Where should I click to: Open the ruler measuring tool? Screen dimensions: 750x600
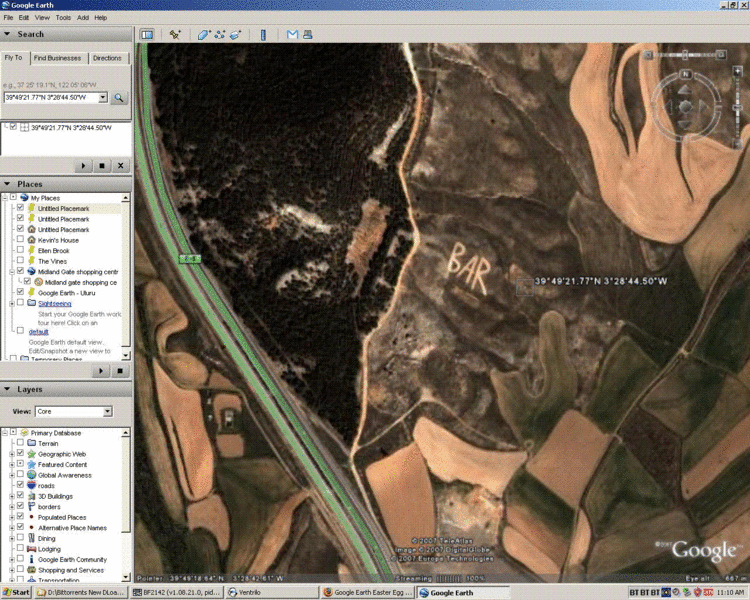tap(263, 34)
